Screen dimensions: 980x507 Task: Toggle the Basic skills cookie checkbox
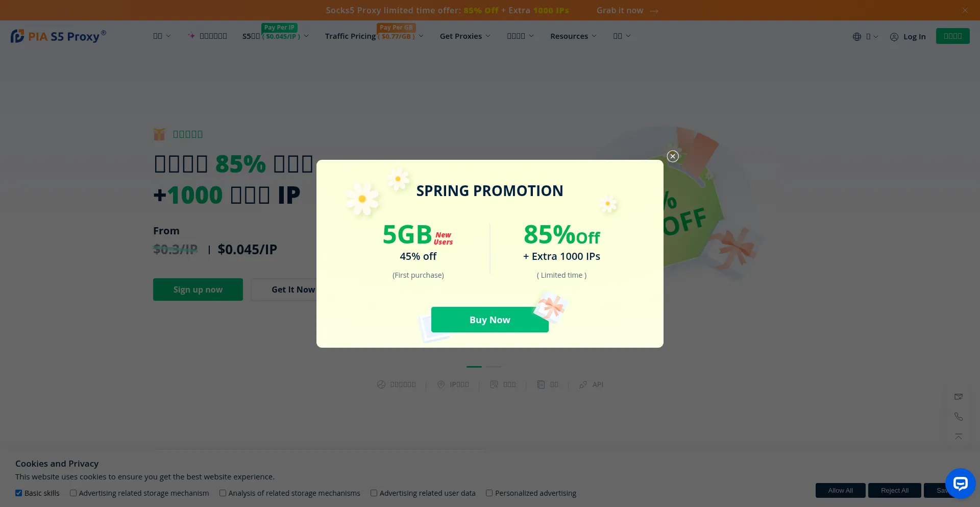click(x=19, y=493)
